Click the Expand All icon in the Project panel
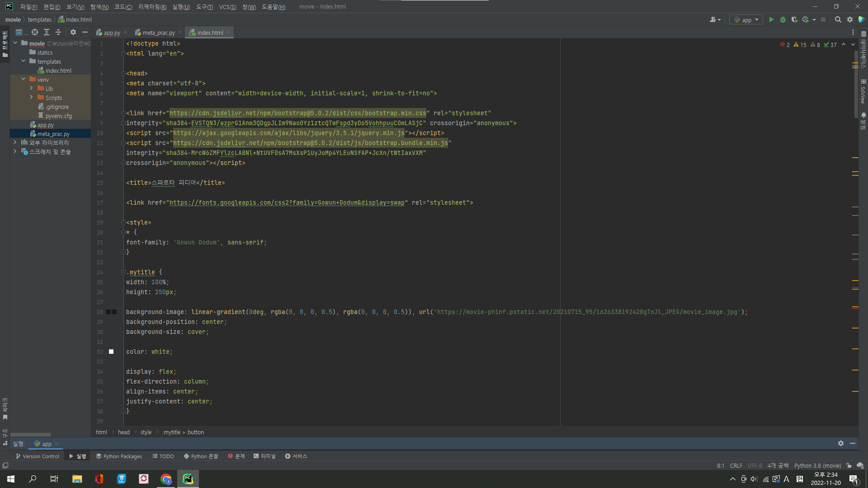Viewport: 868px width, 488px height. tap(47, 33)
